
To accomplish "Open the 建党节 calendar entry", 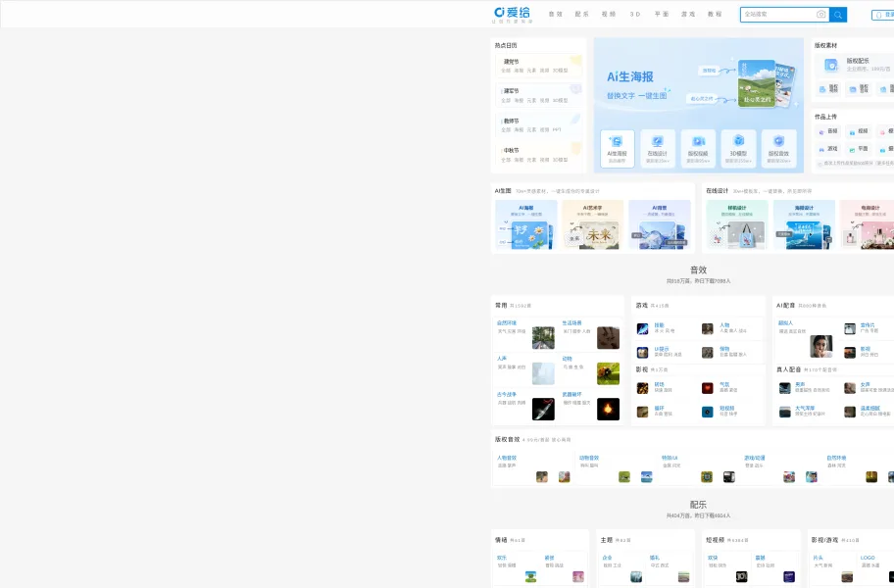I will (511, 62).
